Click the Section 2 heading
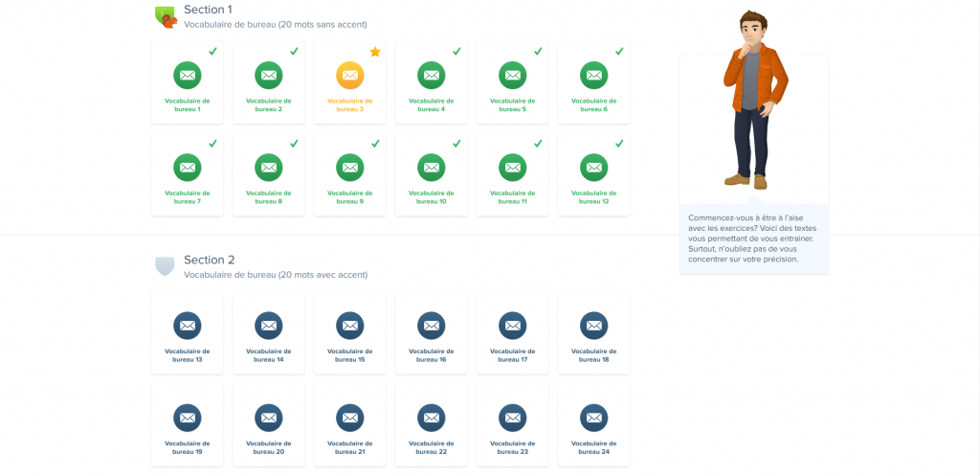The width and height of the screenshot is (980, 476). 209,260
